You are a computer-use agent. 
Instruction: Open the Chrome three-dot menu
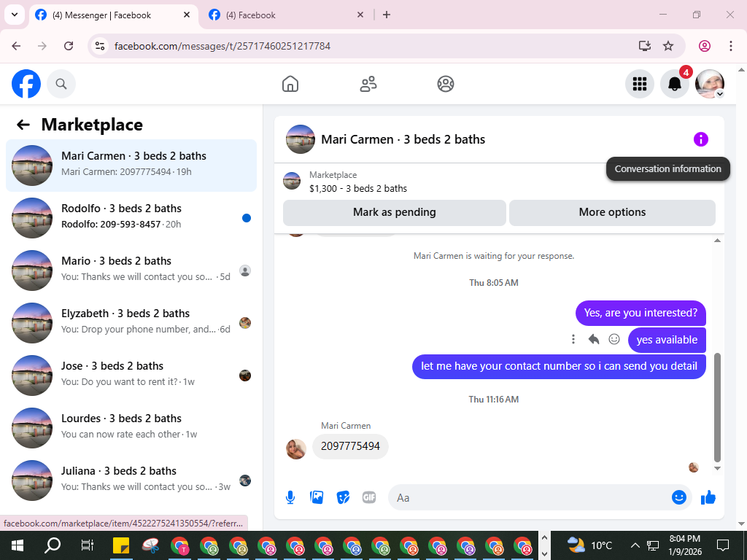(731, 46)
